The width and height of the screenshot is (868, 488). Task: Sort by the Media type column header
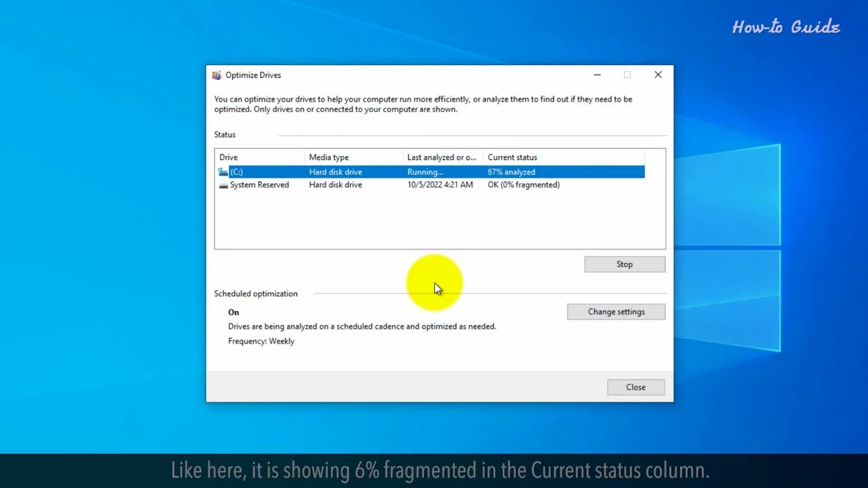[x=354, y=157]
